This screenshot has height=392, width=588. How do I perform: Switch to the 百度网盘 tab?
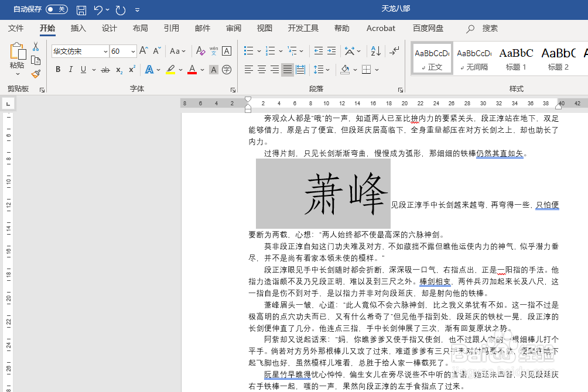tap(428, 28)
